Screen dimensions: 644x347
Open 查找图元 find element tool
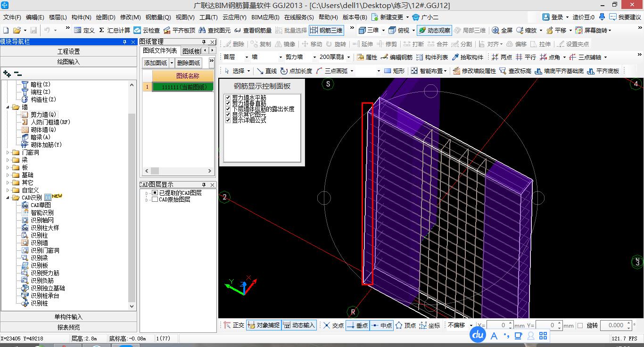(215, 30)
